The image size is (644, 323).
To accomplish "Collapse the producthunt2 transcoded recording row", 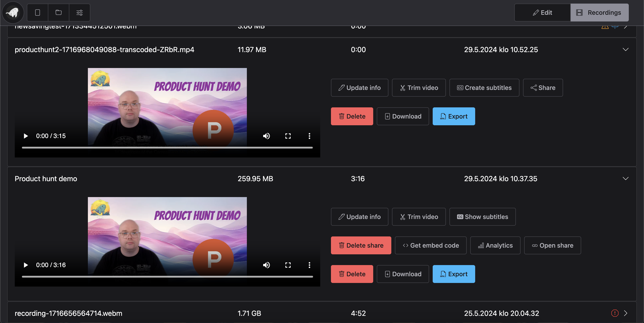I will [x=625, y=49].
